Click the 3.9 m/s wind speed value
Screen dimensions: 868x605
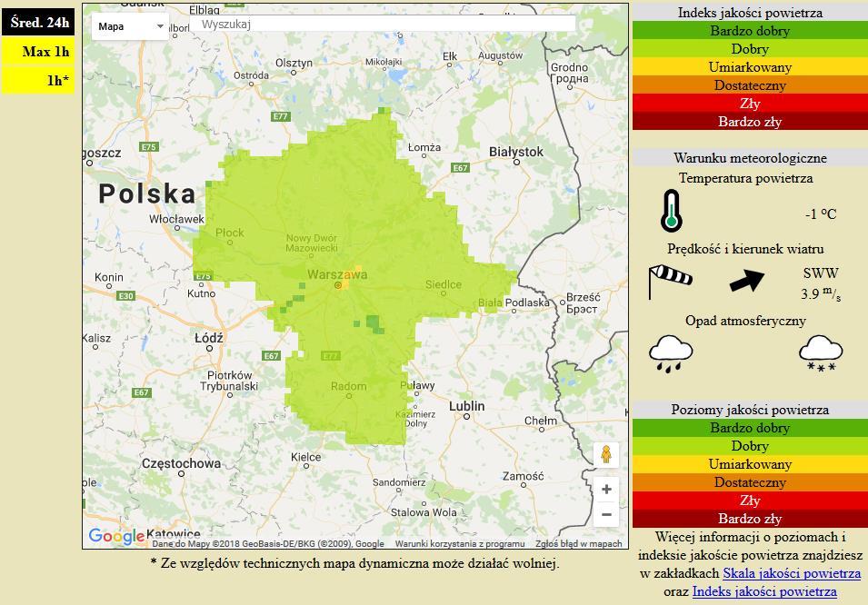(821, 294)
